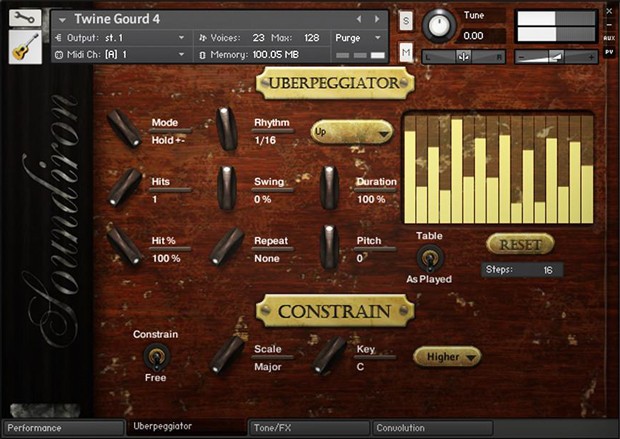The width and height of the screenshot is (620, 439).
Task: Click the Twine Gourd 4 instrument name
Action: 117,19
